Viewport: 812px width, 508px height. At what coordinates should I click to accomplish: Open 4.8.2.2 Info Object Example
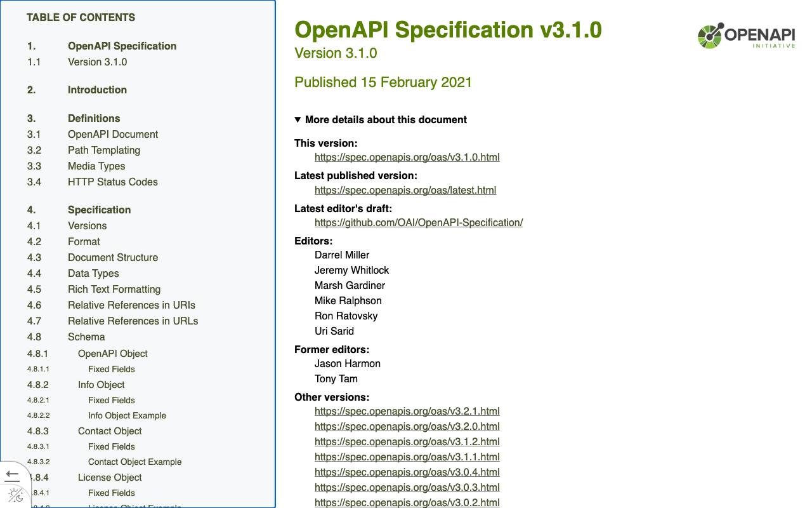(97, 415)
